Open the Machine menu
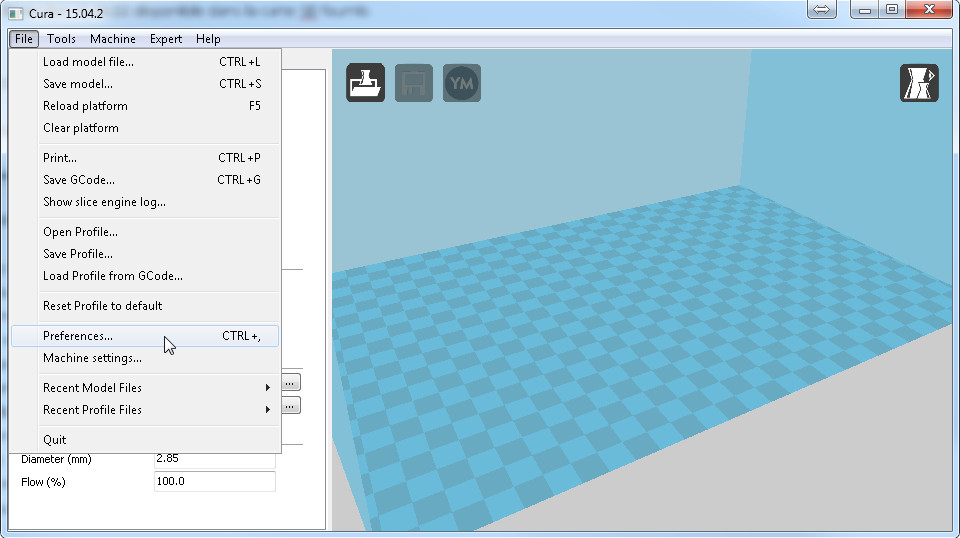960x538 pixels. 113,39
